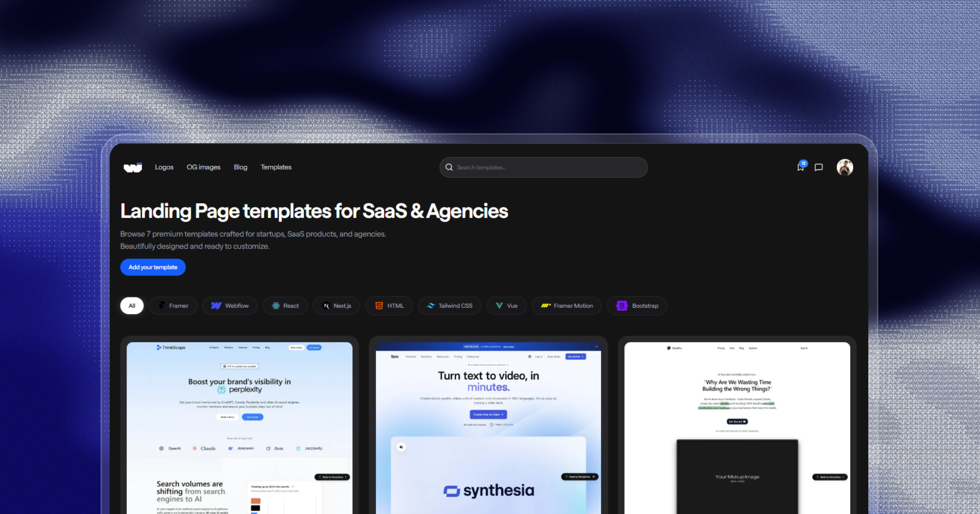Go to Logos in navigation

click(164, 167)
